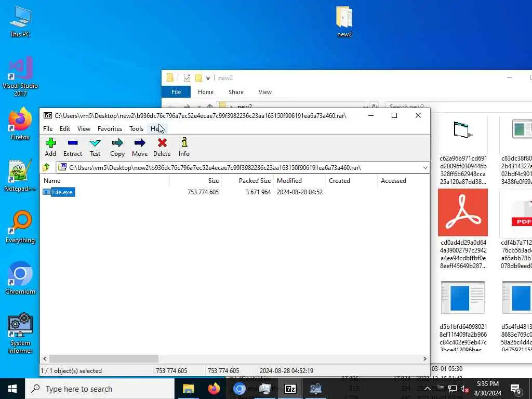This screenshot has height=399, width=532.
Task: Click the Add button in 7-Zip toolbar
Action: [50, 147]
